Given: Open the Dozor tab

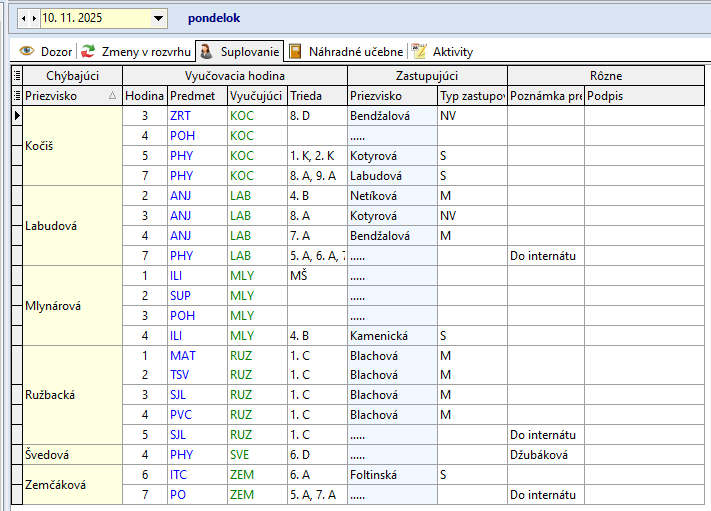Looking at the screenshot, I should point(46,51).
